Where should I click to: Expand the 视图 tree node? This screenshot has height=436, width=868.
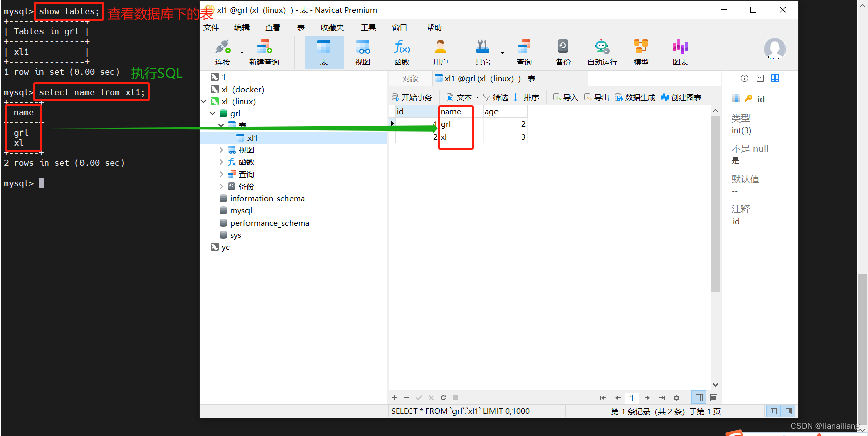click(221, 150)
